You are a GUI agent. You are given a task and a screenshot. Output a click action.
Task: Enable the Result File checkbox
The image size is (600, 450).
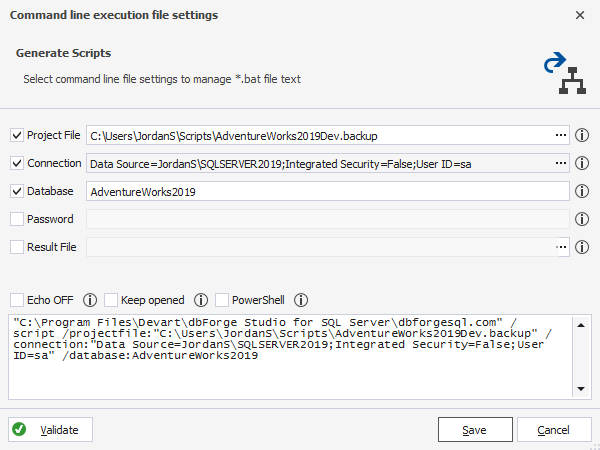click(17, 247)
